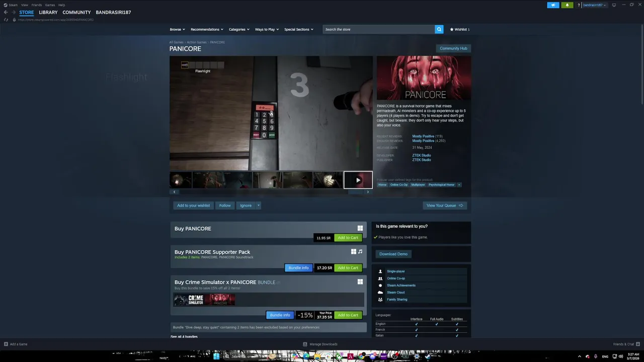The width and height of the screenshot is (644, 362).
Task: Click the Ignore button
Action: coord(246,205)
